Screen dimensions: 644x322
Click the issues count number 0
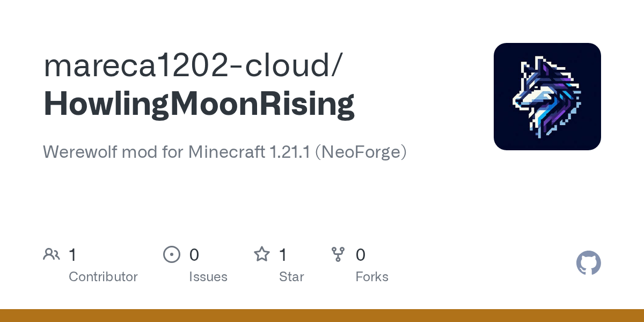(194, 255)
